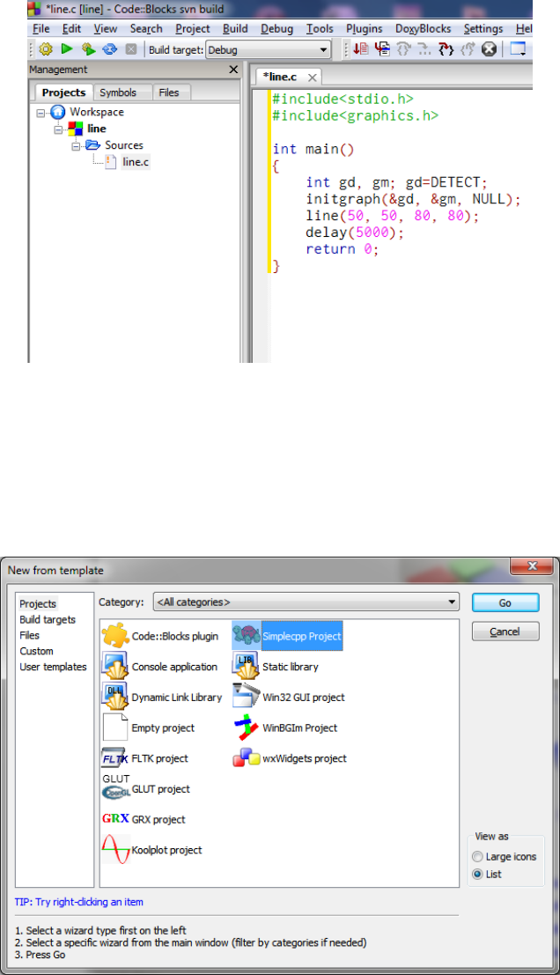Select Console application template

point(159,667)
